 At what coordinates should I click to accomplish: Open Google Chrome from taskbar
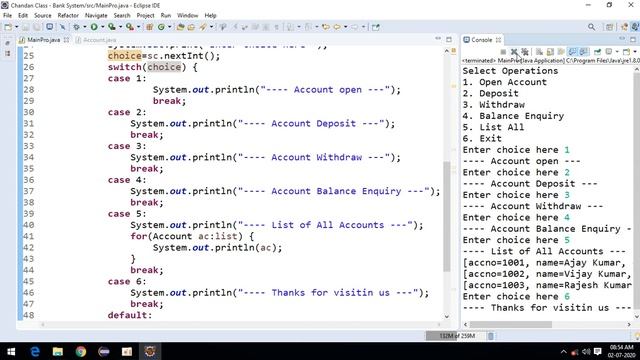(x=81, y=351)
